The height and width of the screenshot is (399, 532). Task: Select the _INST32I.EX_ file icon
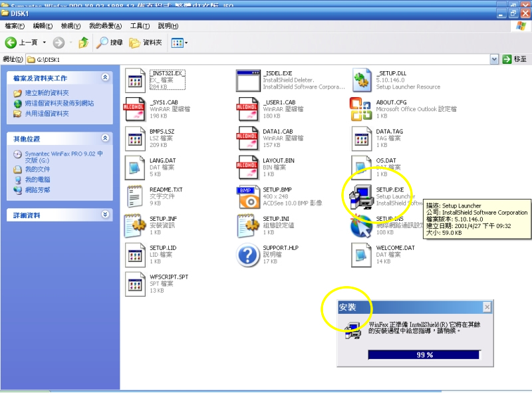(135, 80)
